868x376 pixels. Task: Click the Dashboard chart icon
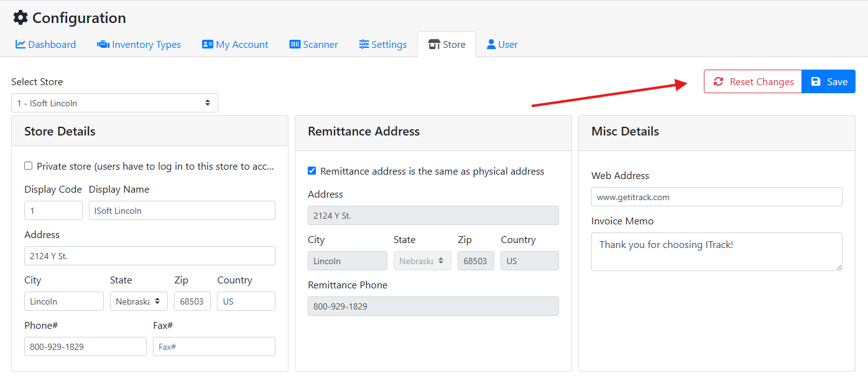pos(21,45)
